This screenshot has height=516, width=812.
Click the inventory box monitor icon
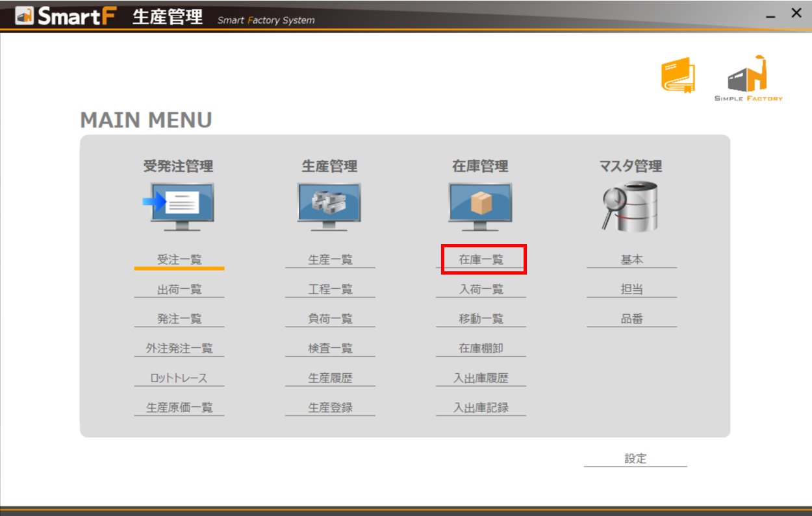tap(480, 206)
